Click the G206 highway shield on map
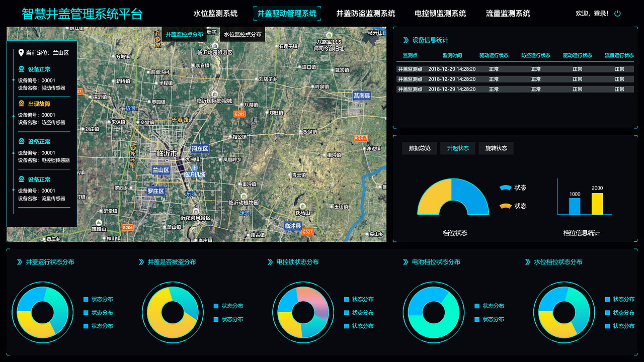Viewport: 644px width, 362px height. tap(128, 228)
